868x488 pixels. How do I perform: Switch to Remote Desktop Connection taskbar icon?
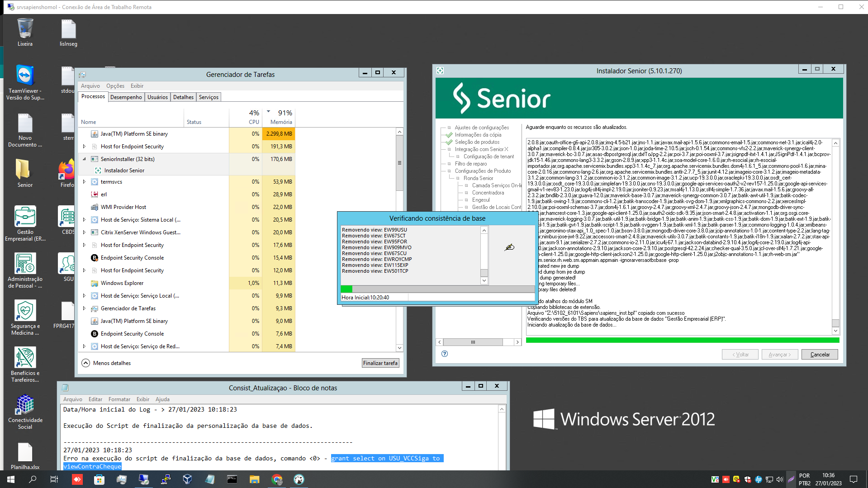(x=144, y=479)
